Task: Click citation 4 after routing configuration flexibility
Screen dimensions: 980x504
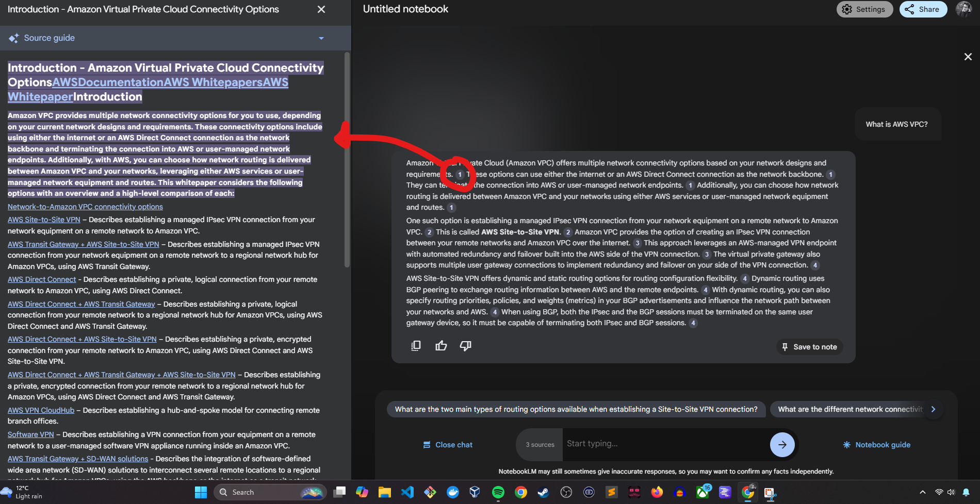Action: [x=745, y=279]
